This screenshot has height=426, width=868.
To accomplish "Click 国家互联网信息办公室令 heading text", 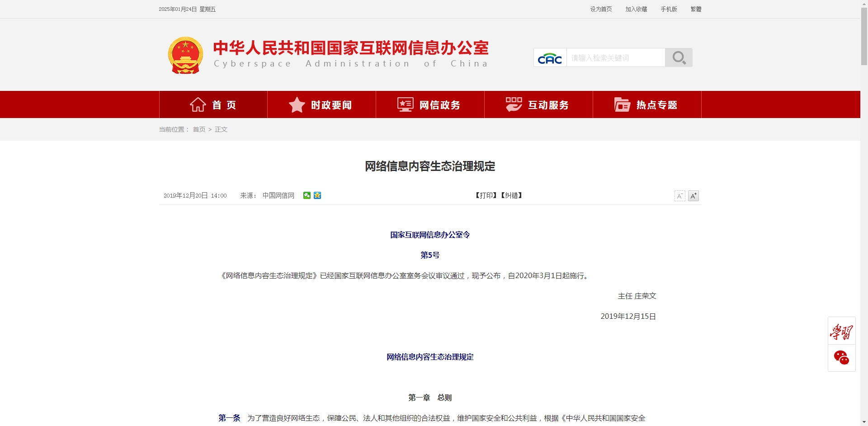I will click(430, 235).
